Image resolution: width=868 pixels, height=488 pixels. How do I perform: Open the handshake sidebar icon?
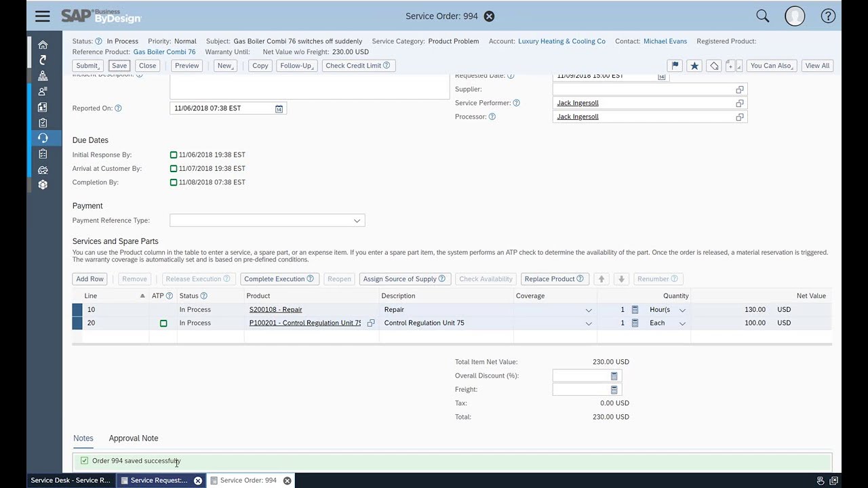(x=43, y=169)
